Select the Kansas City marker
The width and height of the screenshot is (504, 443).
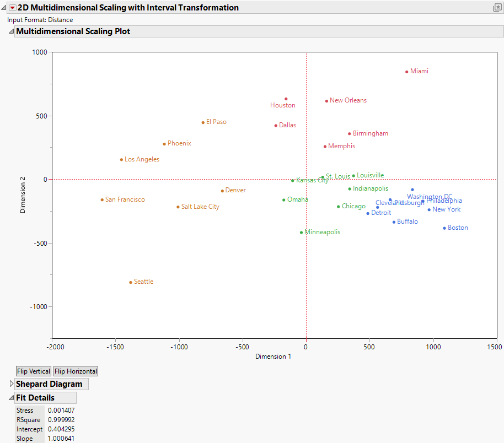point(292,180)
